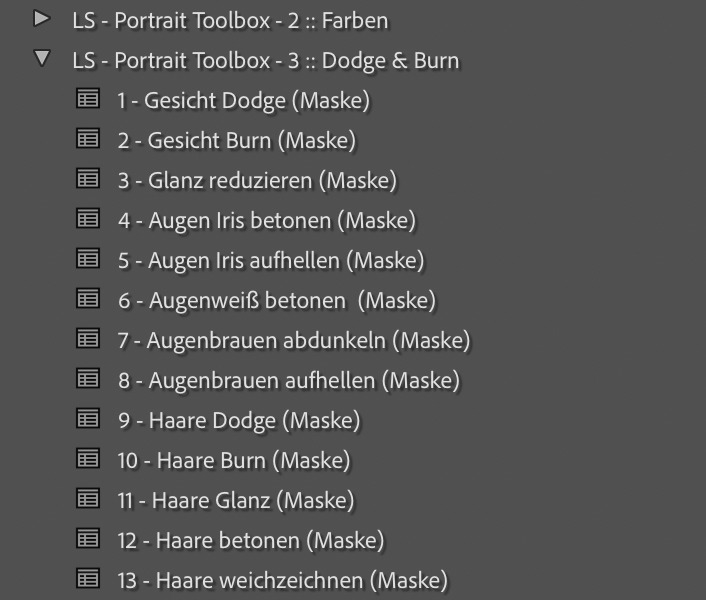Click preset icon next to Gesicht Burn
Image resolution: width=706 pixels, height=600 pixels.
[x=88, y=139]
